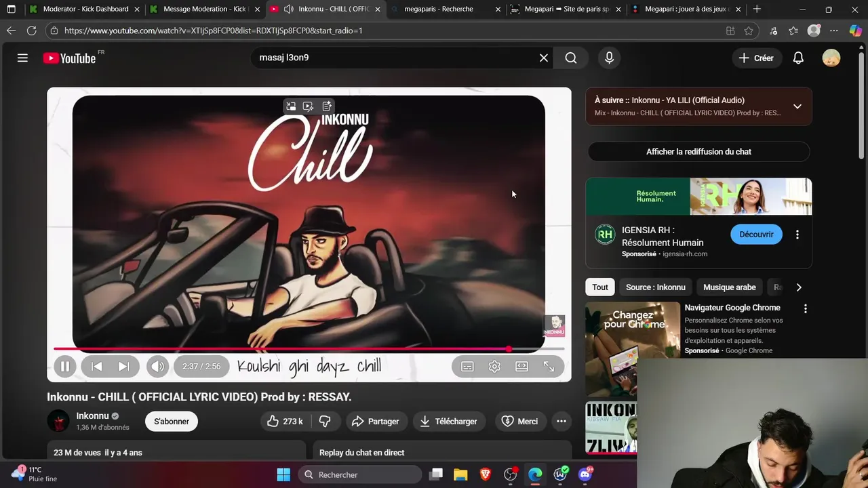Image resolution: width=868 pixels, height=488 pixels.
Task: Show more filter chips with the arrow
Action: (799, 287)
